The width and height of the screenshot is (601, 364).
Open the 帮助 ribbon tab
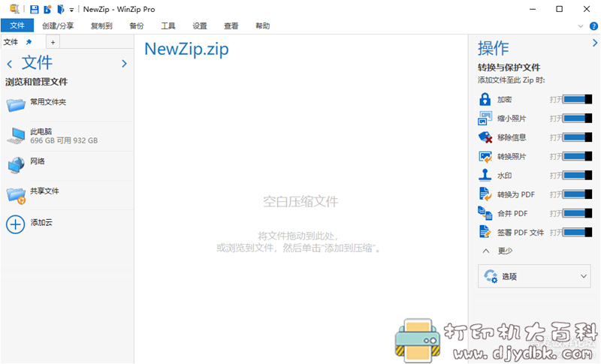tap(262, 26)
